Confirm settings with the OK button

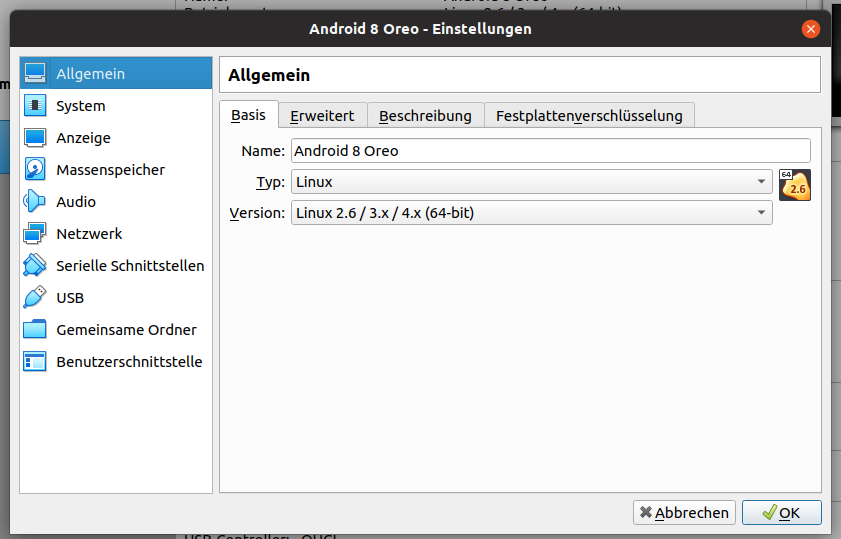(781, 513)
